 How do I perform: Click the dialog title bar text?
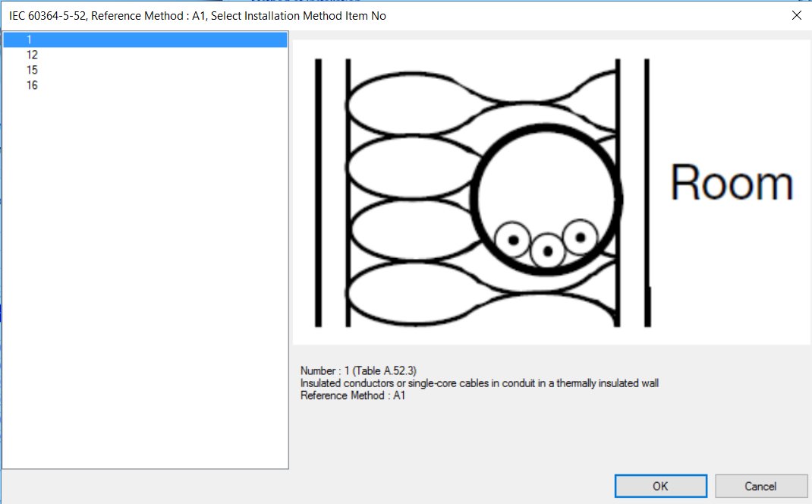tap(197, 15)
